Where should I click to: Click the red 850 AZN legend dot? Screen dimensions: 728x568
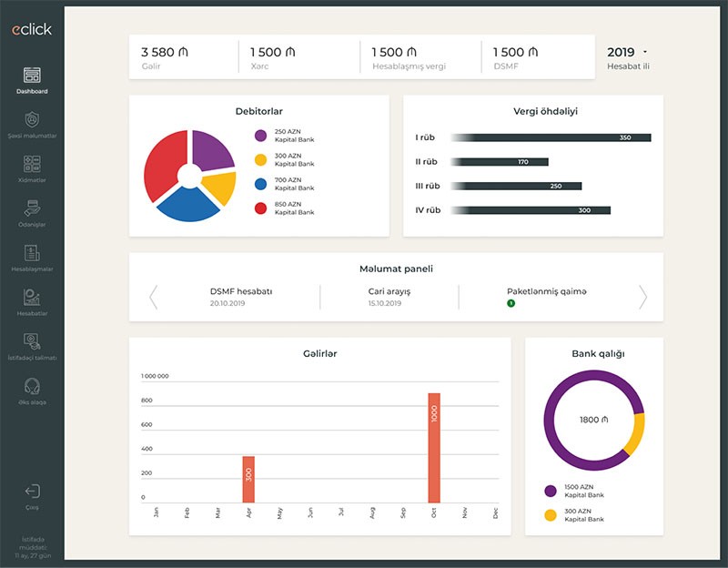[x=260, y=208]
